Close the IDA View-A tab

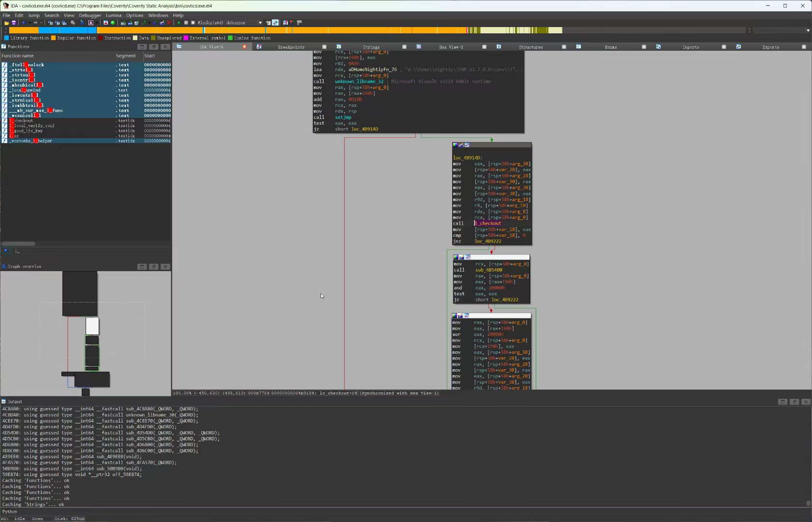(244, 47)
